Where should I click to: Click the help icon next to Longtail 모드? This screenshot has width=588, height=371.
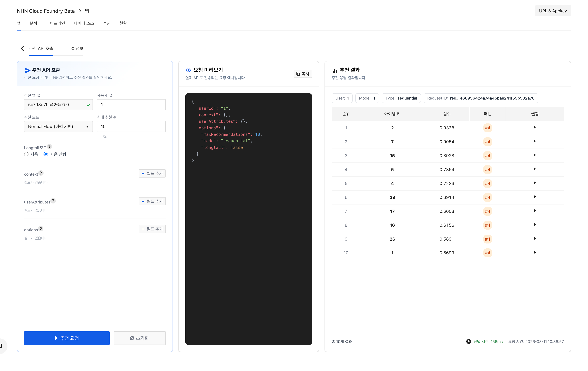tap(50, 146)
